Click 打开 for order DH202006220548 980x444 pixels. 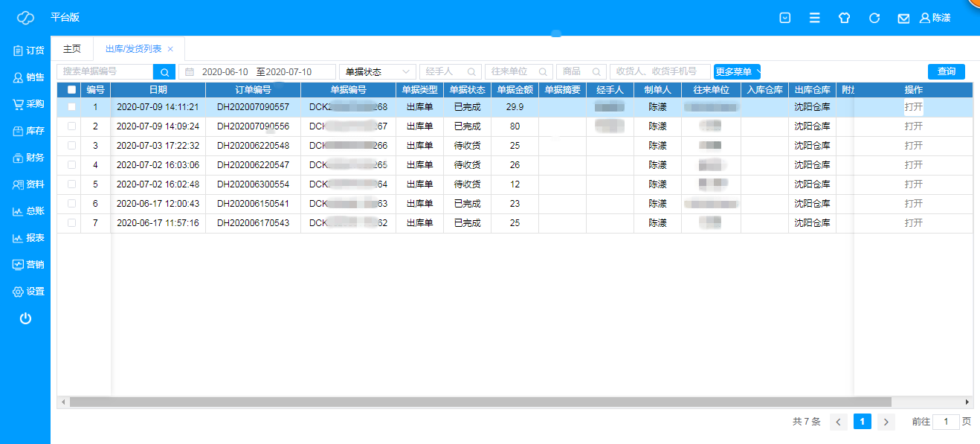tap(913, 146)
